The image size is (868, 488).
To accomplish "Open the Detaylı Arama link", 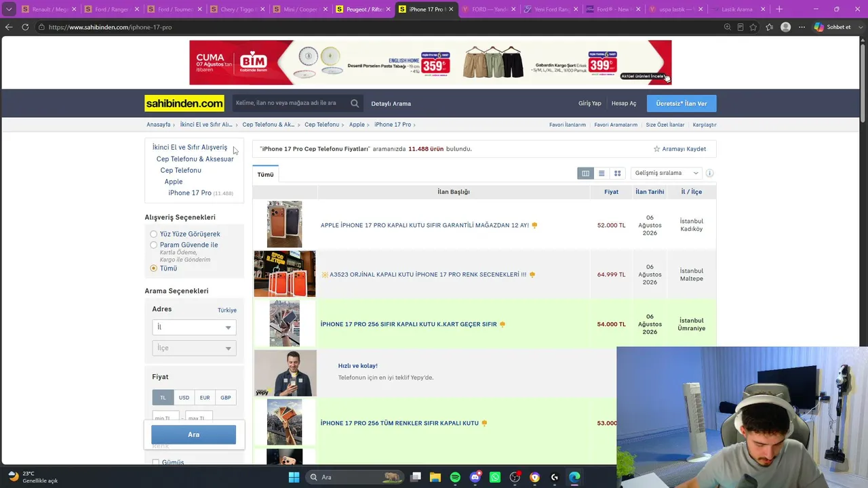I will tap(391, 104).
